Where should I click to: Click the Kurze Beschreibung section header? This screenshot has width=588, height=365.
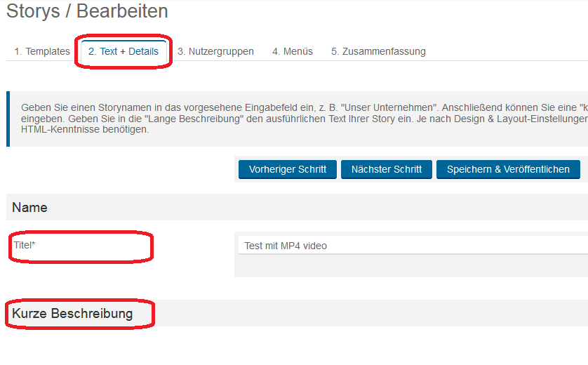pos(72,313)
